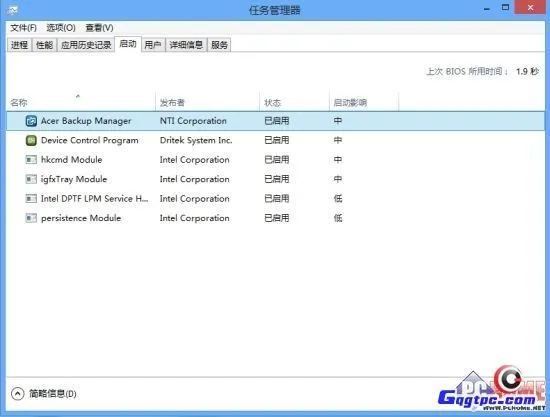
Task: Click the igfxTray Module icon
Action: (31, 179)
